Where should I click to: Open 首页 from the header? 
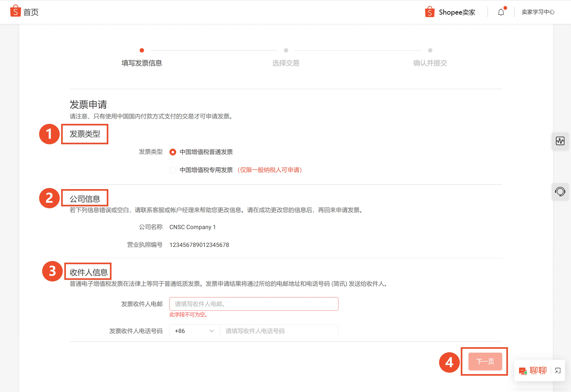pyautogui.click(x=31, y=12)
